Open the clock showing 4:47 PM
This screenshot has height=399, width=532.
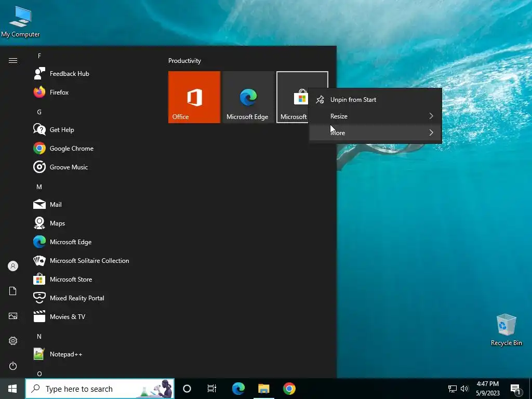pyautogui.click(x=487, y=389)
